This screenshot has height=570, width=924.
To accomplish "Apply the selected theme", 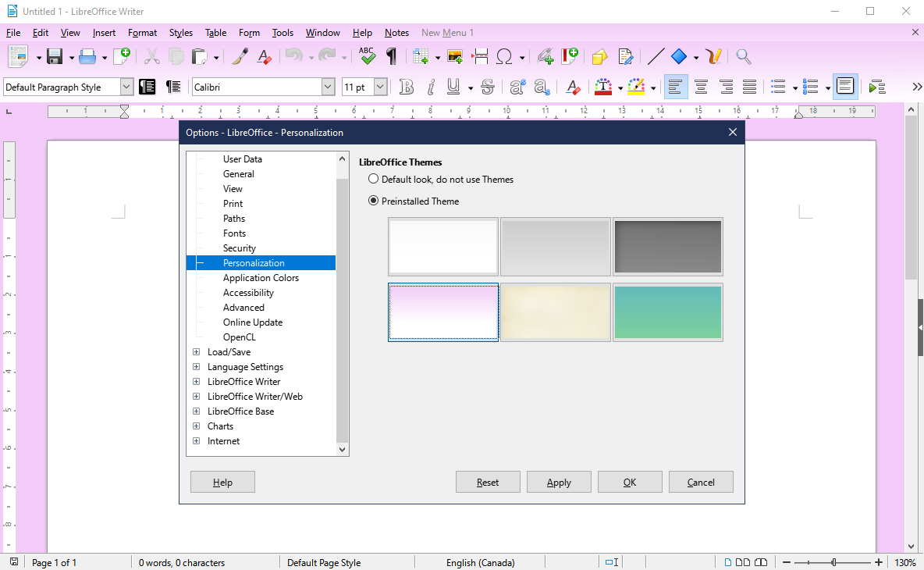I will (x=559, y=481).
